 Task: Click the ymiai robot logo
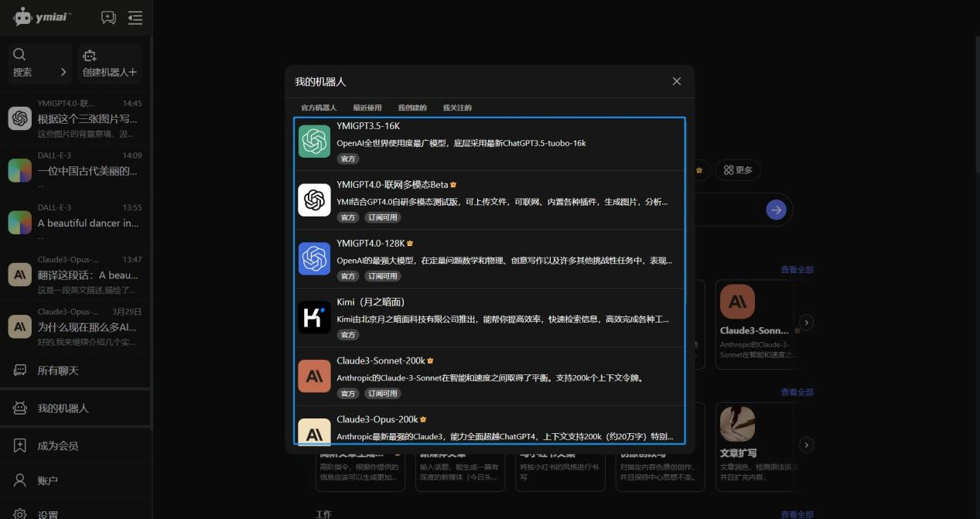click(x=43, y=16)
